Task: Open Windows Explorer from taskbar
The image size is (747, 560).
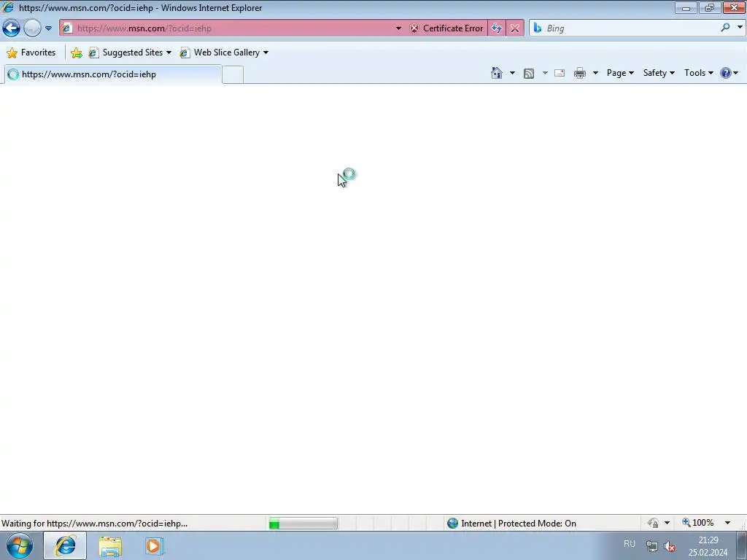Action: pyautogui.click(x=110, y=546)
